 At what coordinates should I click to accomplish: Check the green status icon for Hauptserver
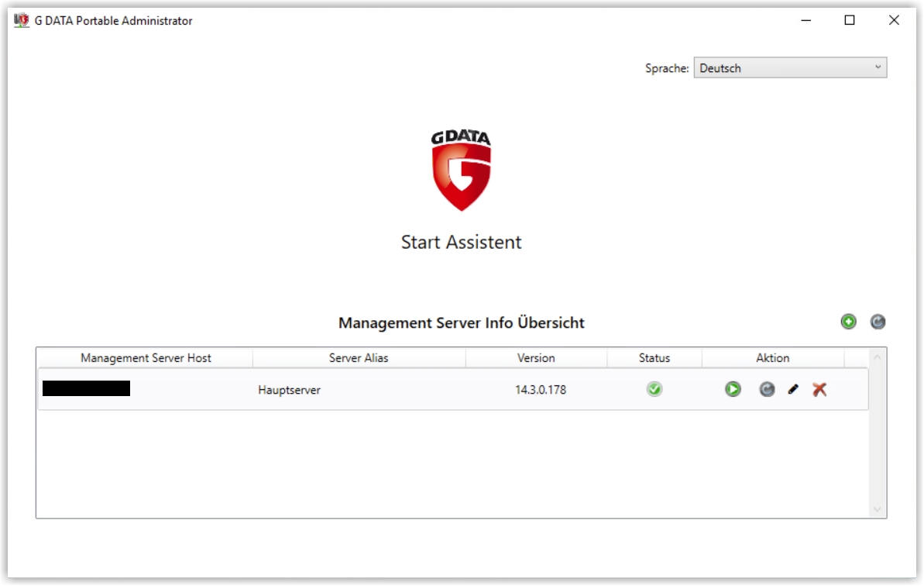[654, 389]
